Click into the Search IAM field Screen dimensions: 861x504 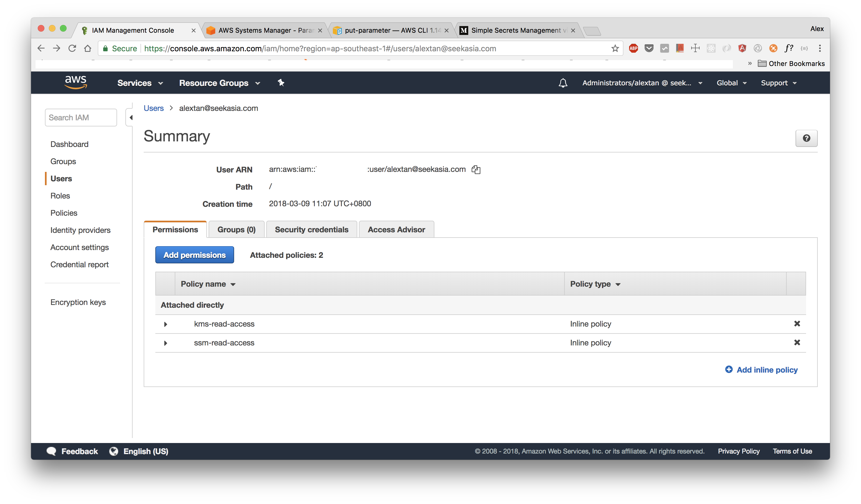coord(81,118)
